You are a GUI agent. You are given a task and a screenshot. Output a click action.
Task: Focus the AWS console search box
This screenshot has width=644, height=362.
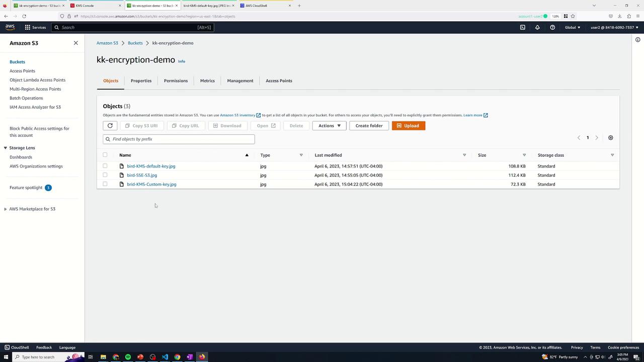[133, 27]
